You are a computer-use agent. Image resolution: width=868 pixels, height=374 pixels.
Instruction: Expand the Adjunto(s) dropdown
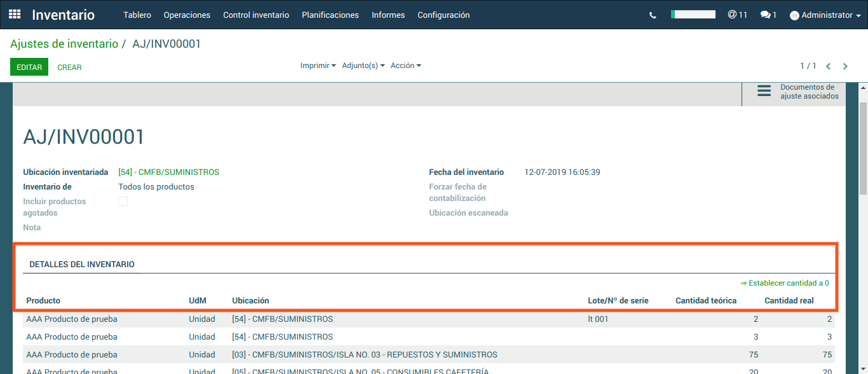pyautogui.click(x=363, y=66)
